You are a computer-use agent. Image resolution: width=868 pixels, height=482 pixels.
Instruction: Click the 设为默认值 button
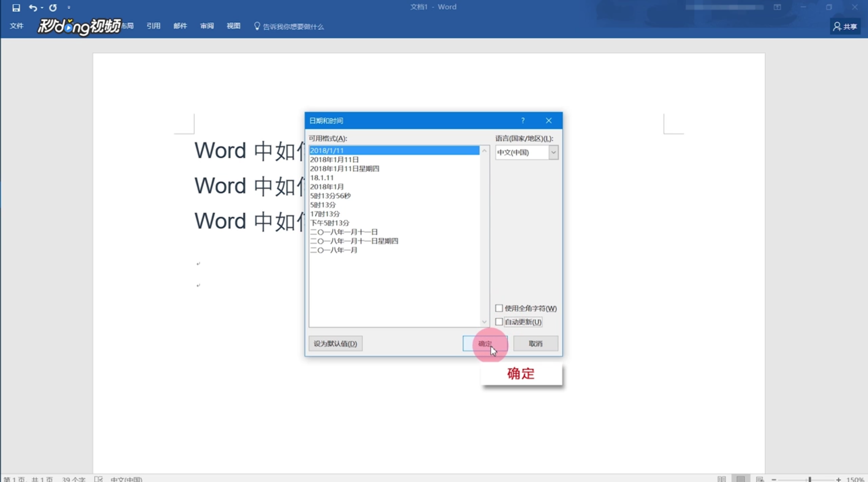[x=335, y=343]
